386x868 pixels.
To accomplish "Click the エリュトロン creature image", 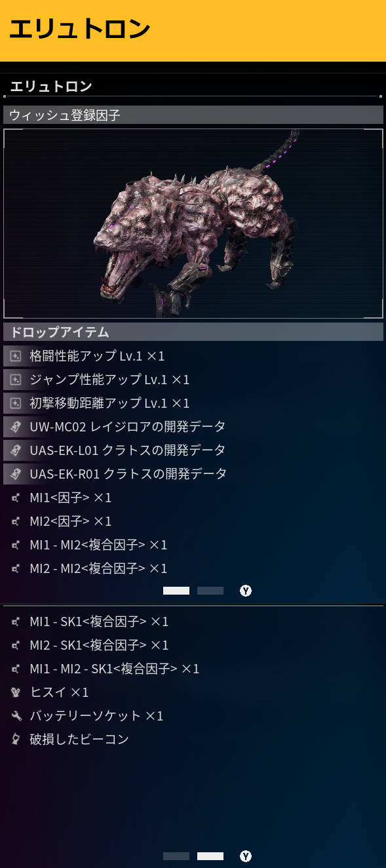I will coord(193,224).
